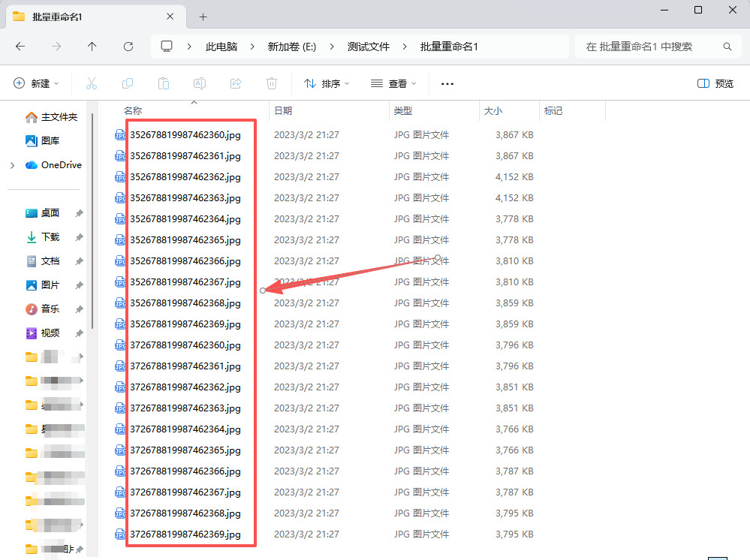Select file 372678819987462369.jpg
Screen dimensions: 750x560
[x=185, y=534]
